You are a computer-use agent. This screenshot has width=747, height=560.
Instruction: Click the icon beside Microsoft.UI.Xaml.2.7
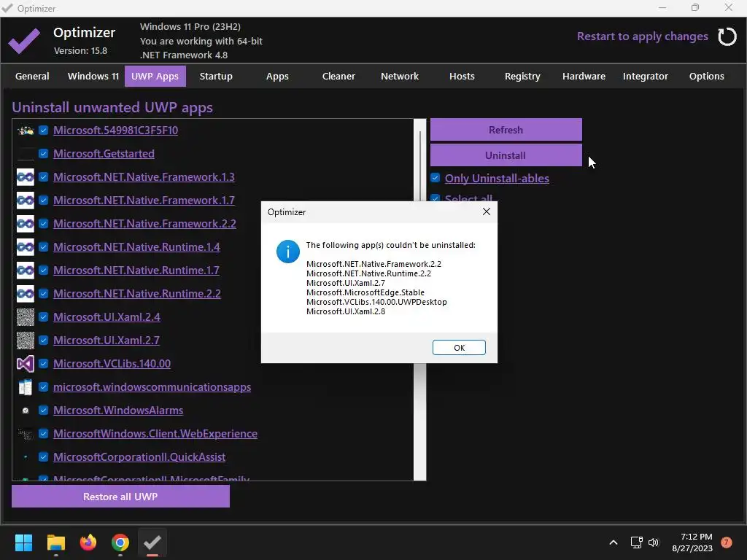click(26, 341)
